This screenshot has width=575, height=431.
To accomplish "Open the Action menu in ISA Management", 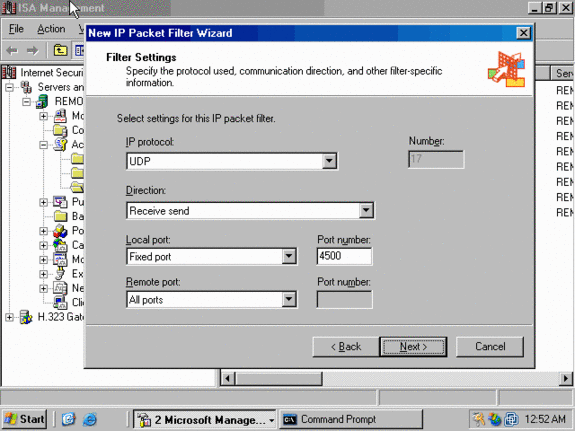I will (51, 29).
